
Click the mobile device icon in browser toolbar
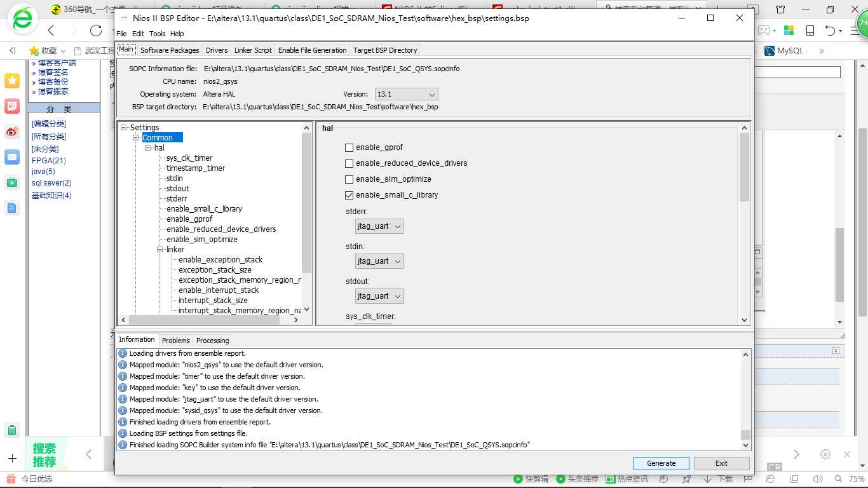(810, 30)
